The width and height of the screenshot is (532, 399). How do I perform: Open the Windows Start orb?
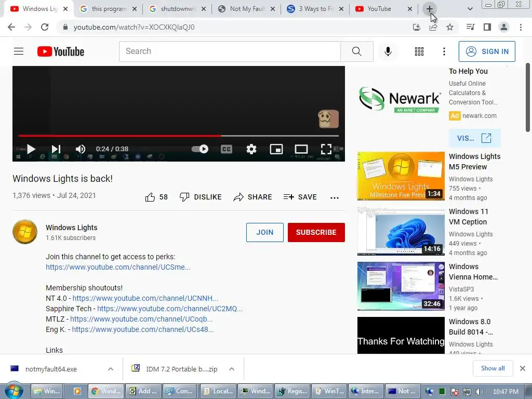tap(14, 391)
